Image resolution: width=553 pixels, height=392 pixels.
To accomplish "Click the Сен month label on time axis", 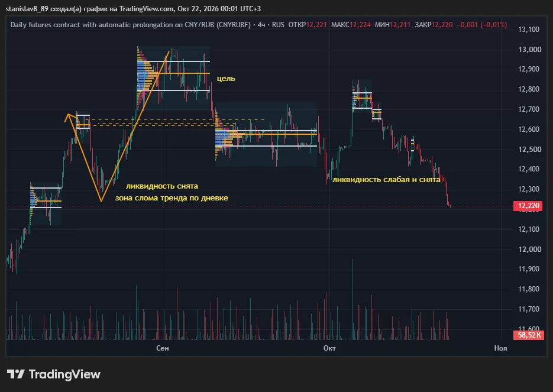I will 163,348.
